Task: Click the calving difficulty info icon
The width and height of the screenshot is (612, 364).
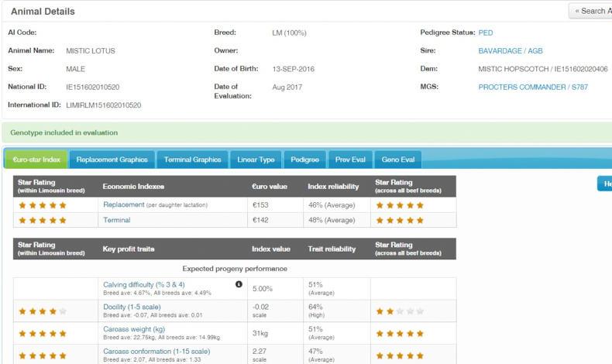Action: pos(239,285)
